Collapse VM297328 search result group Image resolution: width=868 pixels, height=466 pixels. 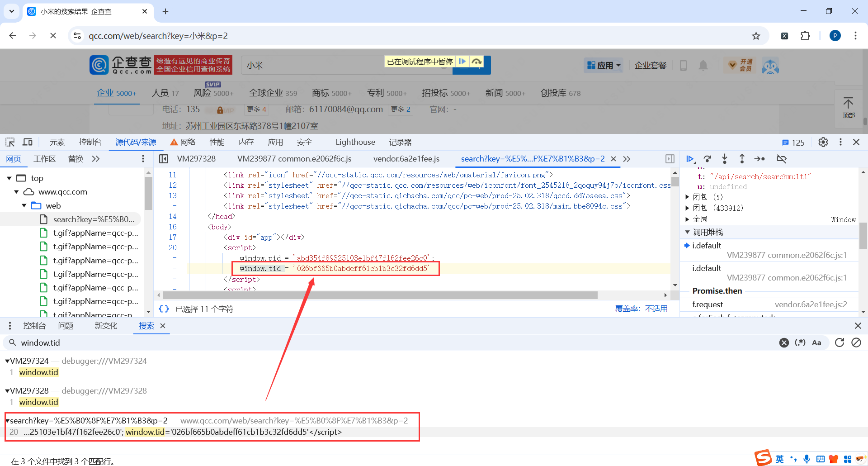click(7, 391)
